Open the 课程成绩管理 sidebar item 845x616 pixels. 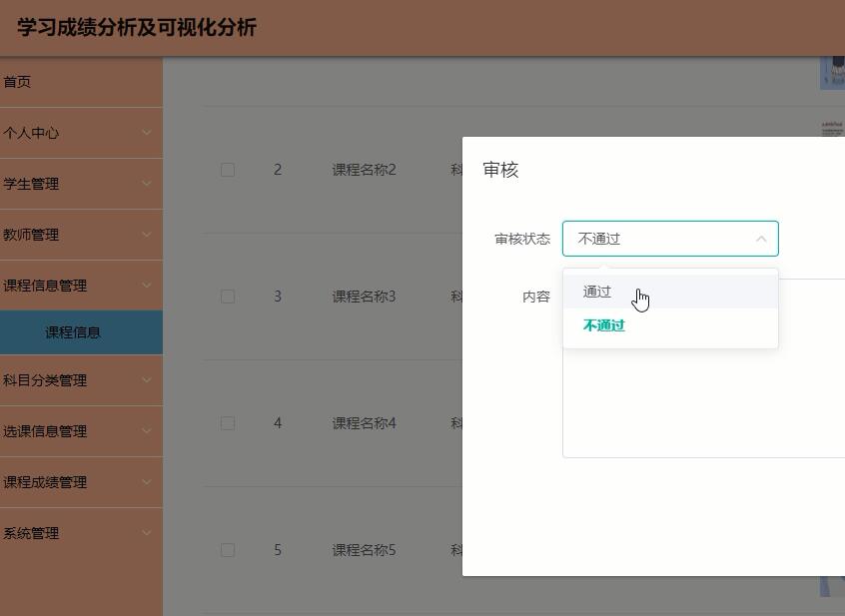click(81, 482)
